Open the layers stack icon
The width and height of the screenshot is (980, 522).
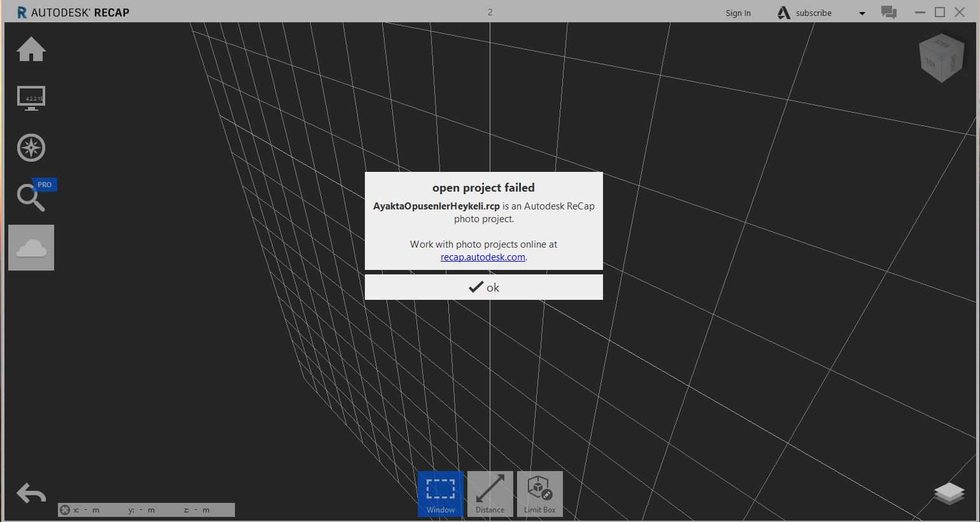click(x=949, y=493)
